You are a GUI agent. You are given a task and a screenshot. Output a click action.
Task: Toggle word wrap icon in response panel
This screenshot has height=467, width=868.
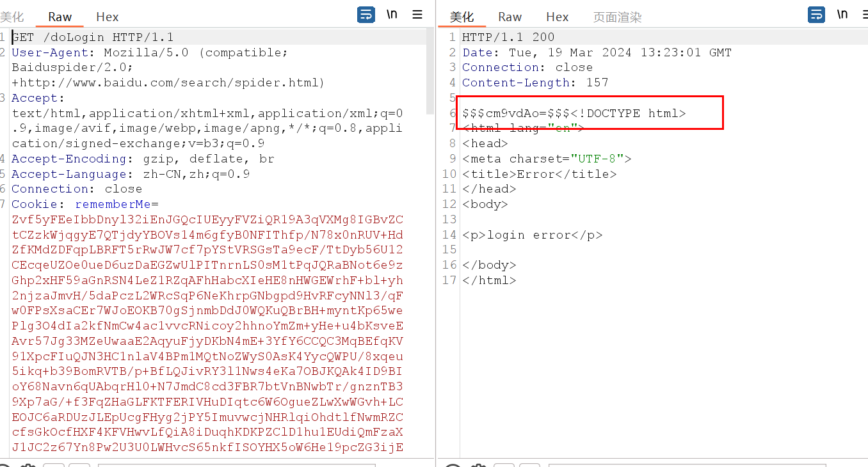817,15
